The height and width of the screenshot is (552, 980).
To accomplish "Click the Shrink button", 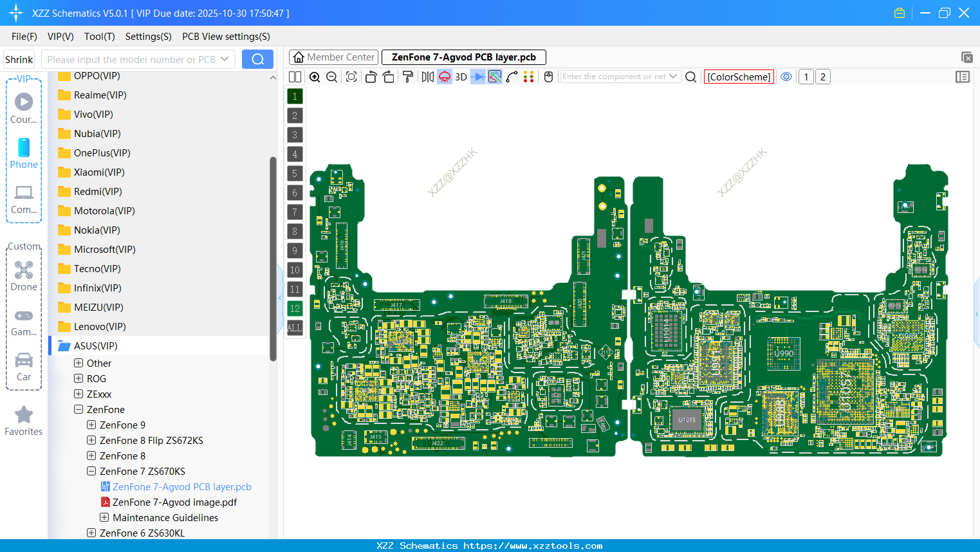I will [19, 60].
